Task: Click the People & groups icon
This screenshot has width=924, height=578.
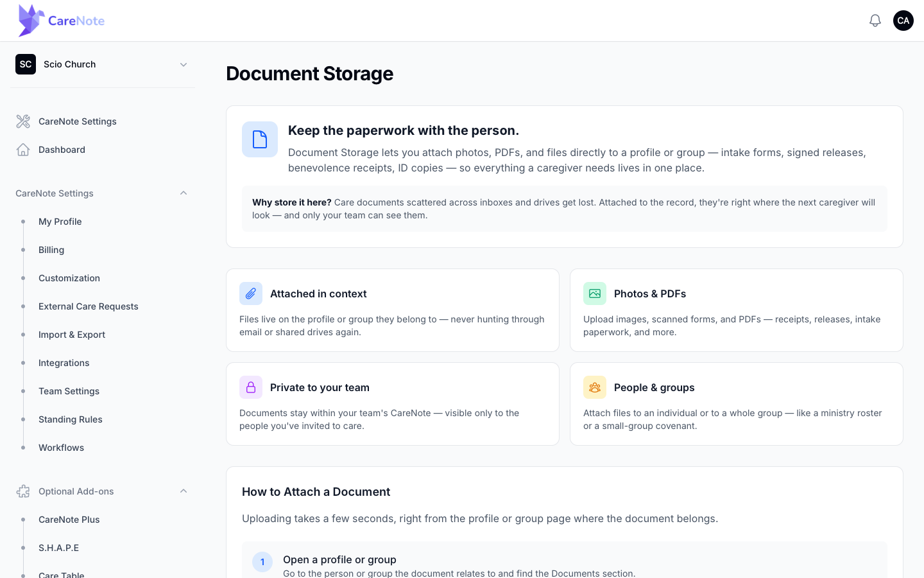Action: click(595, 387)
